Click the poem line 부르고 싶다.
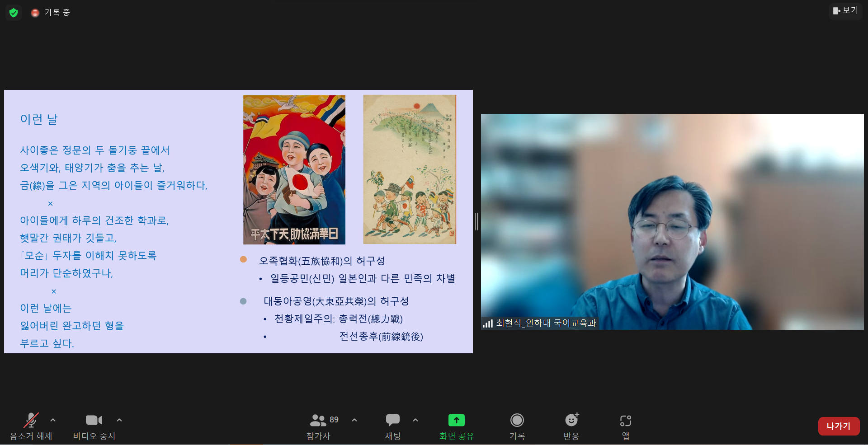Viewport: 868px width, 445px height. click(47, 343)
